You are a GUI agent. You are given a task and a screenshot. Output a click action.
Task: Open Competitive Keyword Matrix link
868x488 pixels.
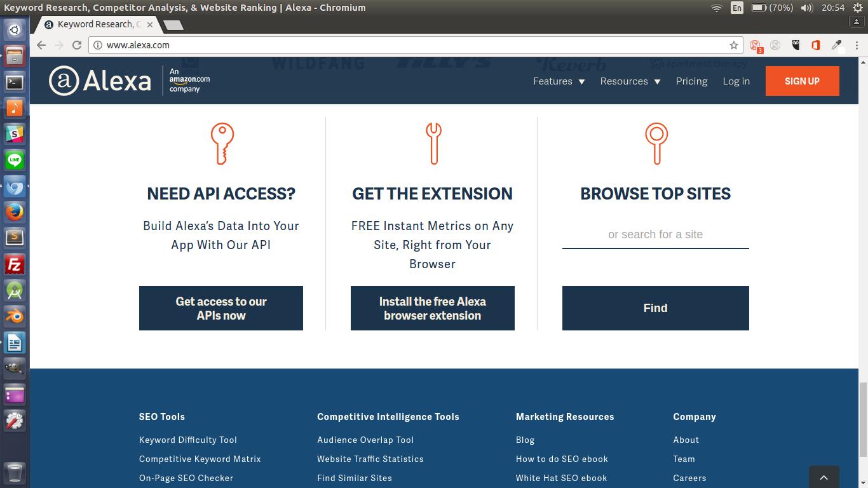point(200,459)
